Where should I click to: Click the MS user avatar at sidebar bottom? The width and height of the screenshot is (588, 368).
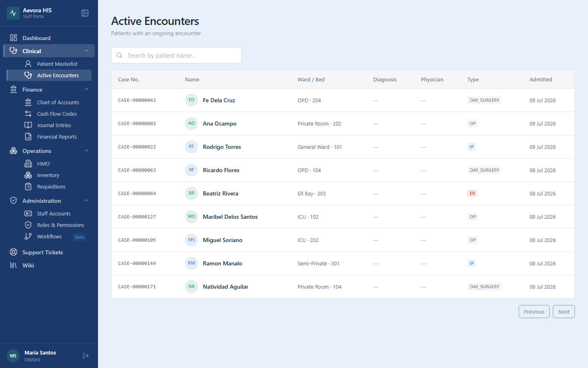tap(13, 356)
